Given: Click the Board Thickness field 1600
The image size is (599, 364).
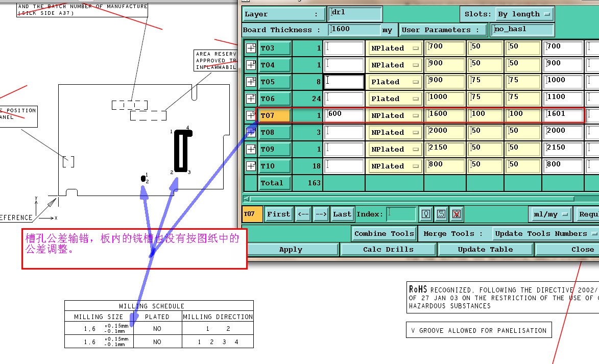Looking at the screenshot, I should point(355,30).
